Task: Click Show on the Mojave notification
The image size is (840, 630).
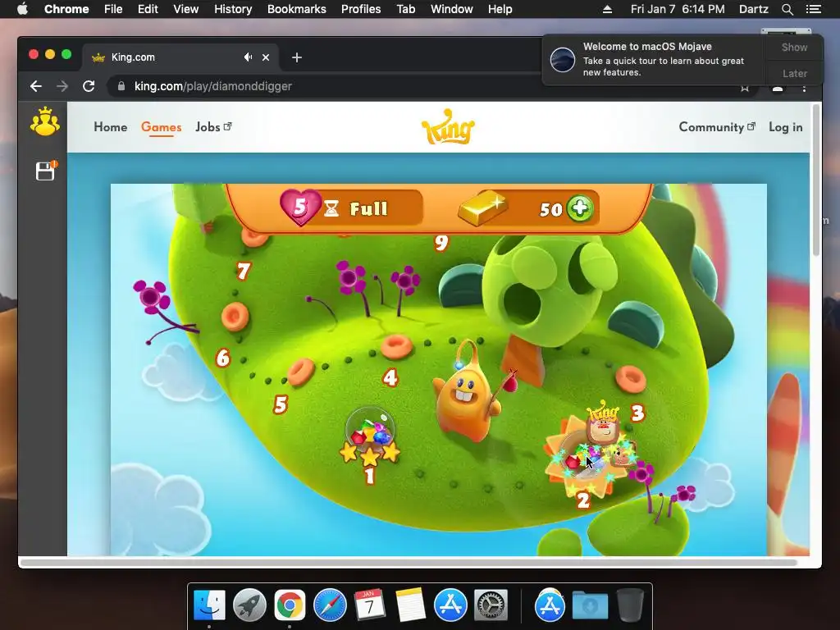Action: click(x=794, y=47)
